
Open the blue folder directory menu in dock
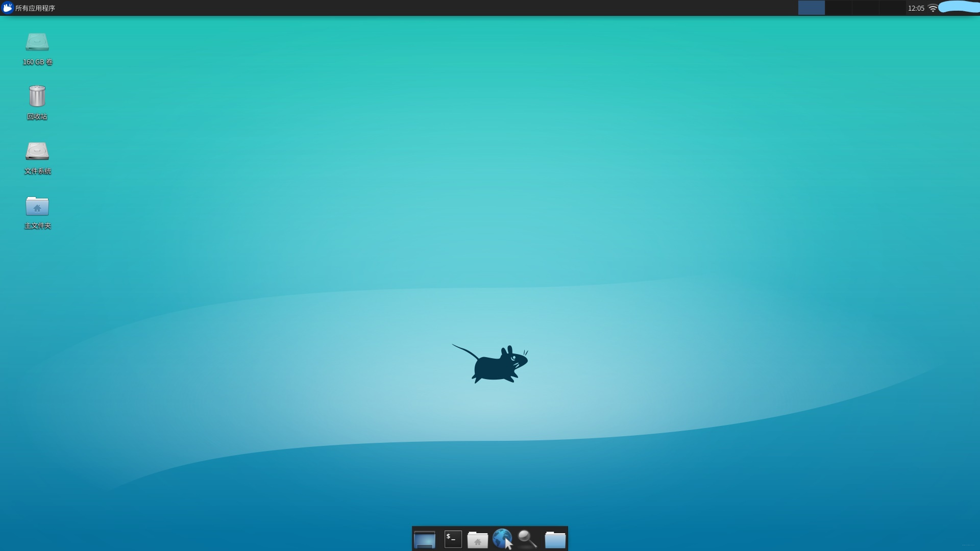(555, 539)
